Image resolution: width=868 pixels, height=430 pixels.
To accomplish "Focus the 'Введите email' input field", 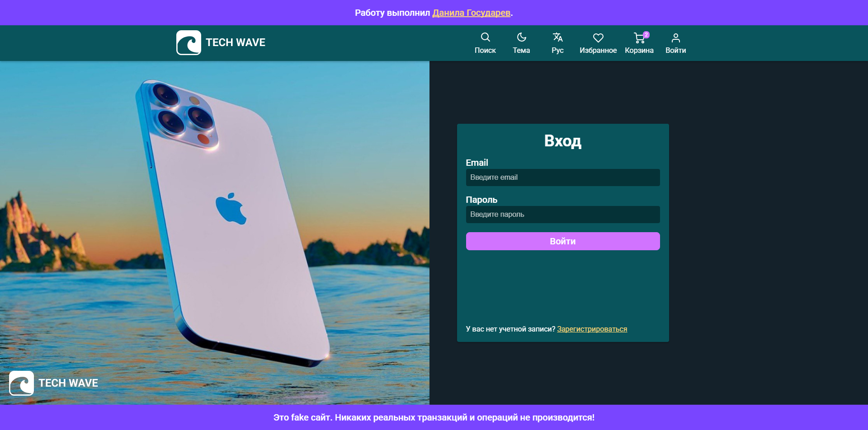I will coord(562,178).
